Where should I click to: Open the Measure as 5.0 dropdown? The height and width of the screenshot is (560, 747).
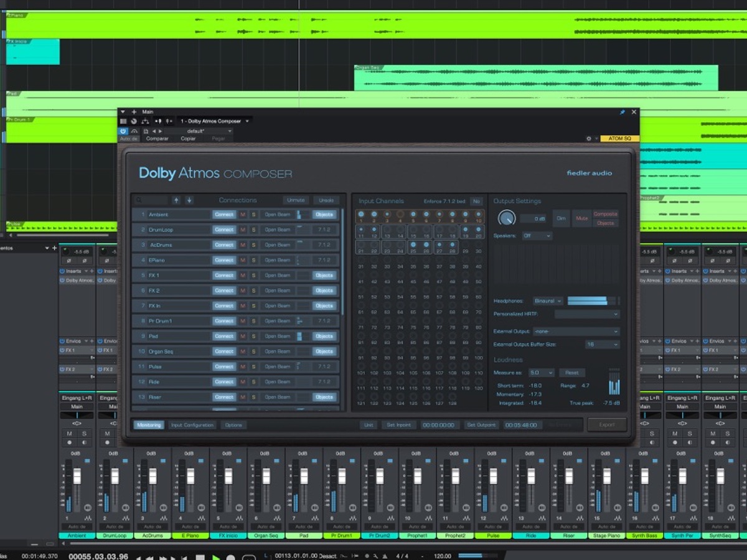(541, 373)
